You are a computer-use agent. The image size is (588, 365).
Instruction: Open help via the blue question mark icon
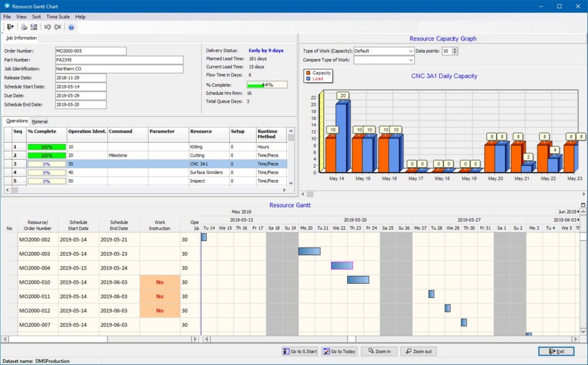(71, 27)
